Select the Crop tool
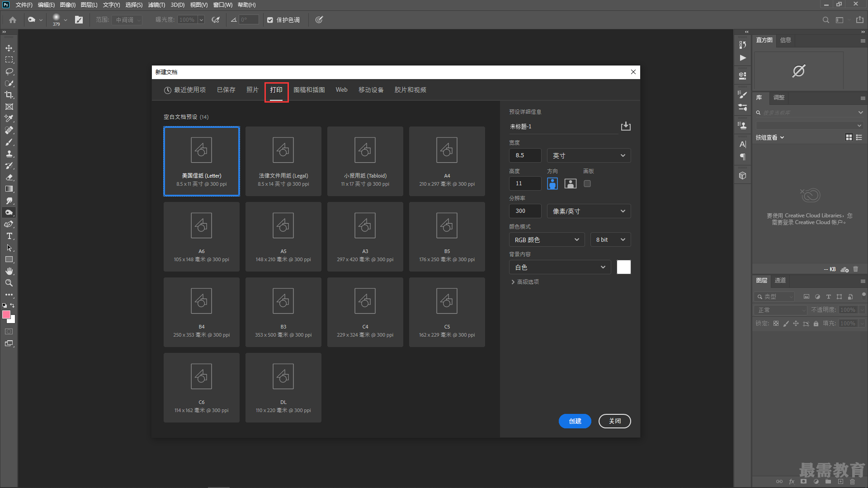This screenshot has height=488, width=868. (9, 95)
